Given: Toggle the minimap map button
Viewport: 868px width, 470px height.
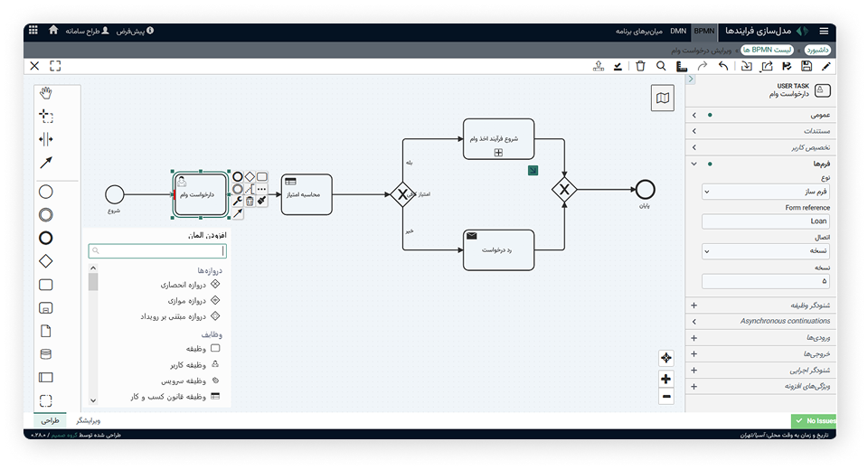Looking at the screenshot, I should [662, 98].
